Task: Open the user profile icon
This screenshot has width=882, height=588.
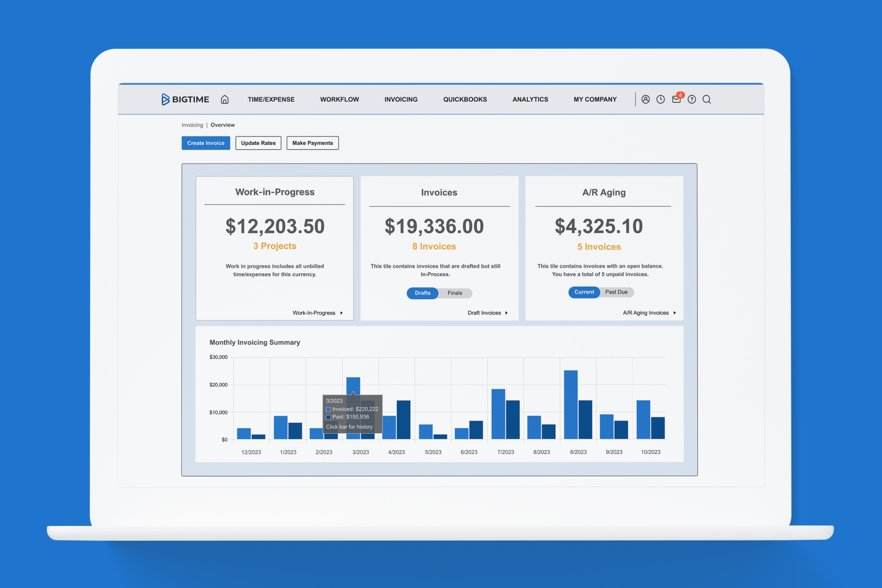Action: coord(645,99)
